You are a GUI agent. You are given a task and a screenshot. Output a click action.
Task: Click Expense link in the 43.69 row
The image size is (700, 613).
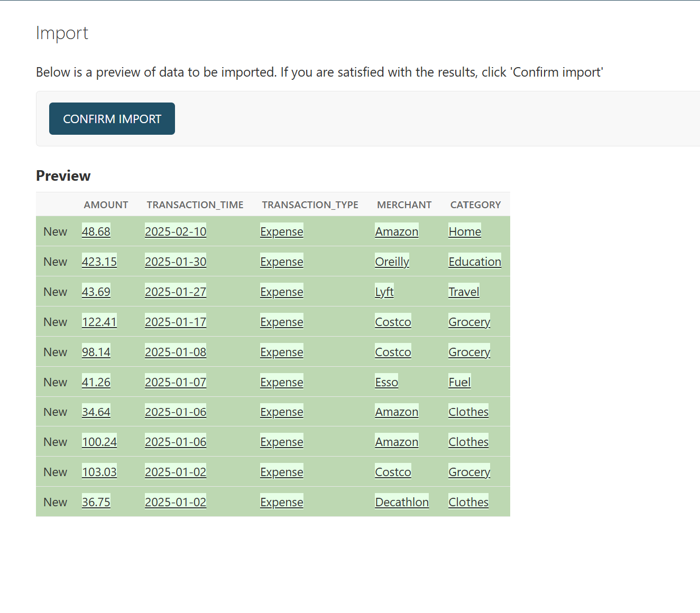[x=282, y=292]
